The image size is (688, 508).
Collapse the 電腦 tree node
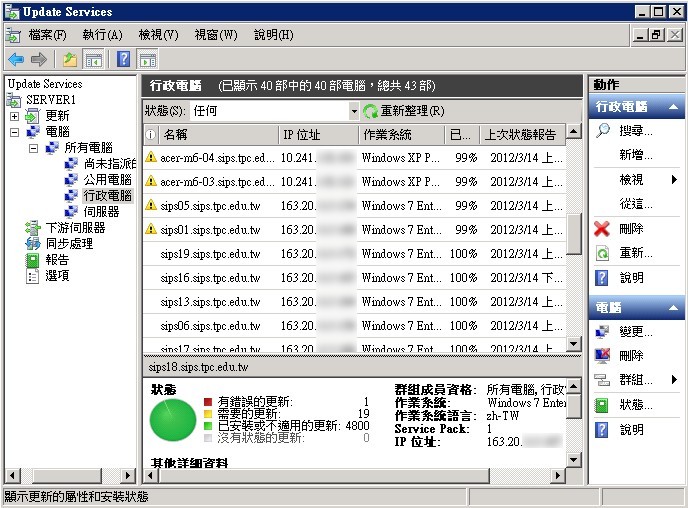coord(14,132)
